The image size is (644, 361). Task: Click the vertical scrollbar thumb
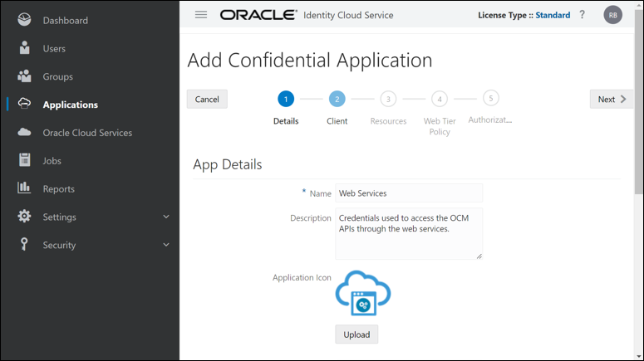point(638,102)
